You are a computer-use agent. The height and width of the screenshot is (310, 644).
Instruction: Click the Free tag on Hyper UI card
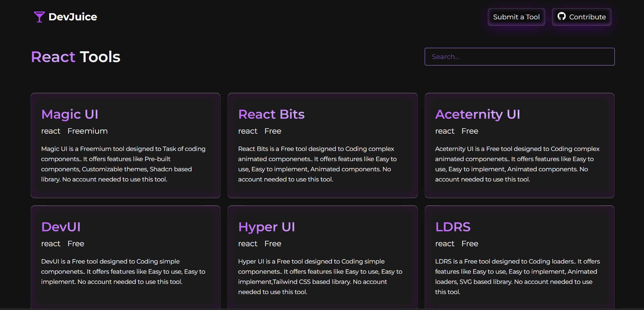pyautogui.click(x=273, y=244)
